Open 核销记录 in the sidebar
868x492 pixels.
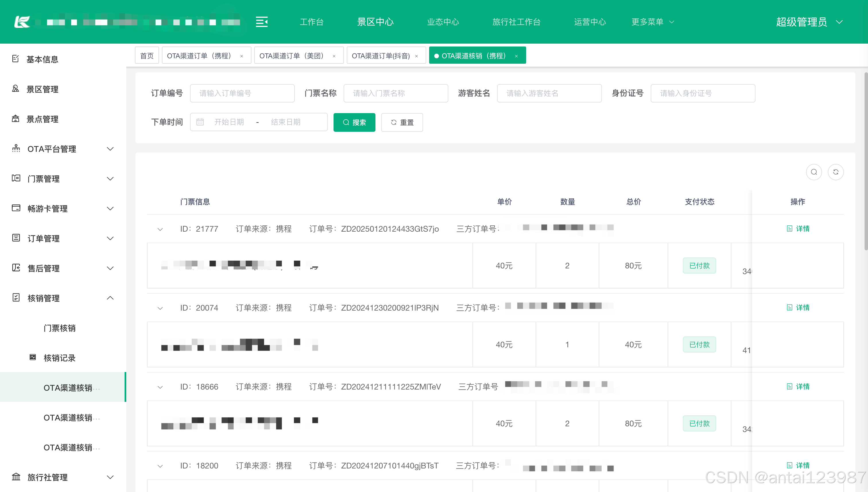coord(59,358)
